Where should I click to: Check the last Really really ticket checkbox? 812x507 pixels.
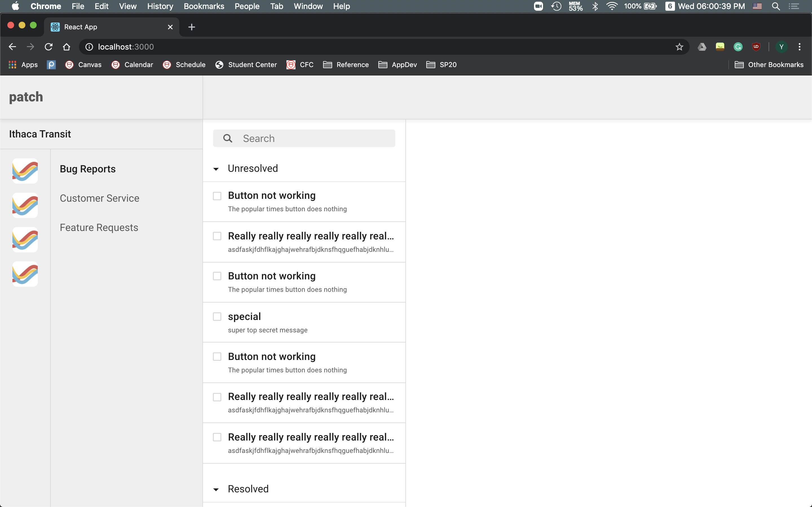pyautogui.click(x=217, y=437)
